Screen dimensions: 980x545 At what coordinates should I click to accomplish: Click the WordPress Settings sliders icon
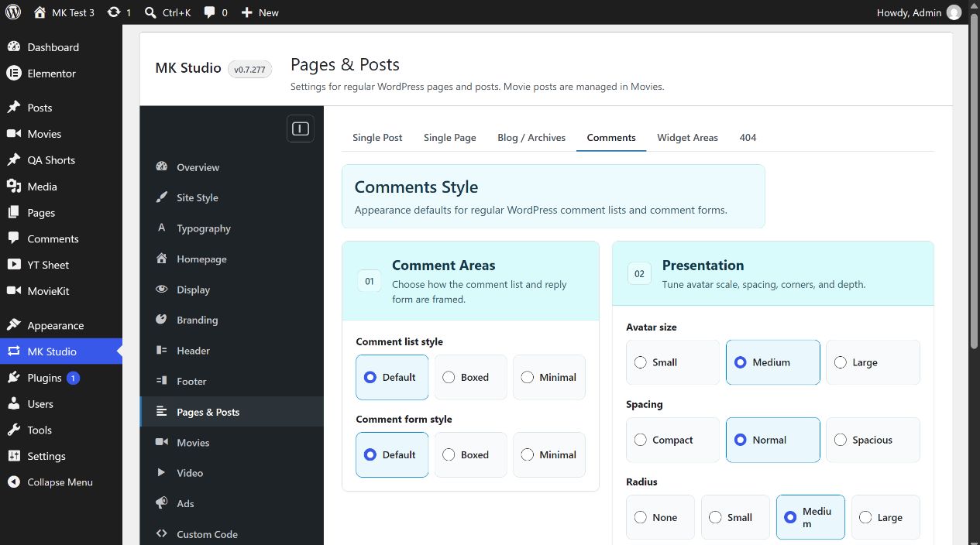[13, 456]
